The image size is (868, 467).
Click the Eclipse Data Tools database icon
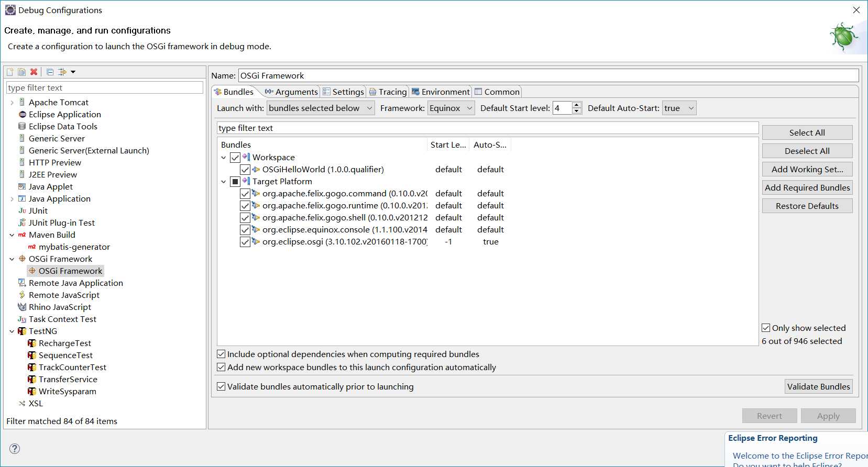pyautogui.click(x=22, y=126)
